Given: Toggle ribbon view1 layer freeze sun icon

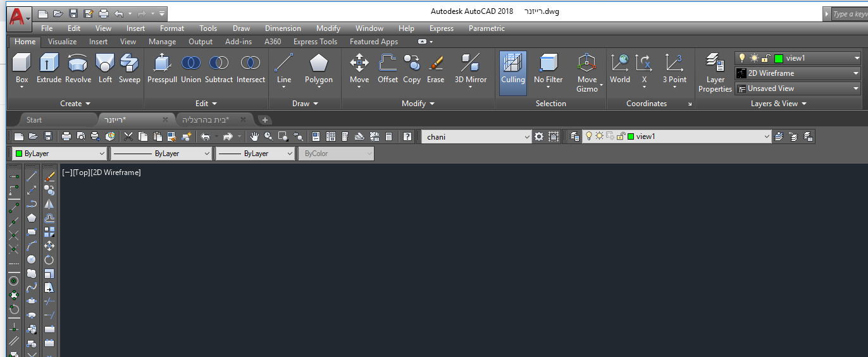Looking at the screenshot, I should (x=753, y=57).
